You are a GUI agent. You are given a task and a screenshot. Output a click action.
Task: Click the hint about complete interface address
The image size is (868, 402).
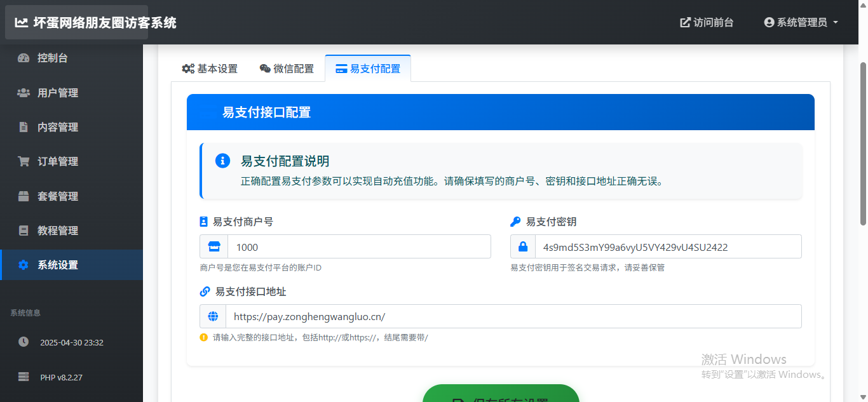point(320,337)
